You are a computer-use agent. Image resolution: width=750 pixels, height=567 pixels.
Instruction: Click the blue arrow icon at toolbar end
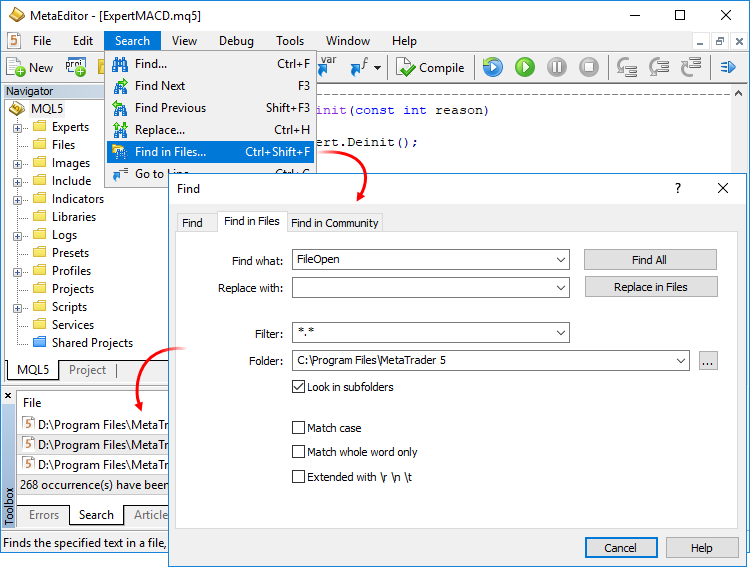[728, 67]
